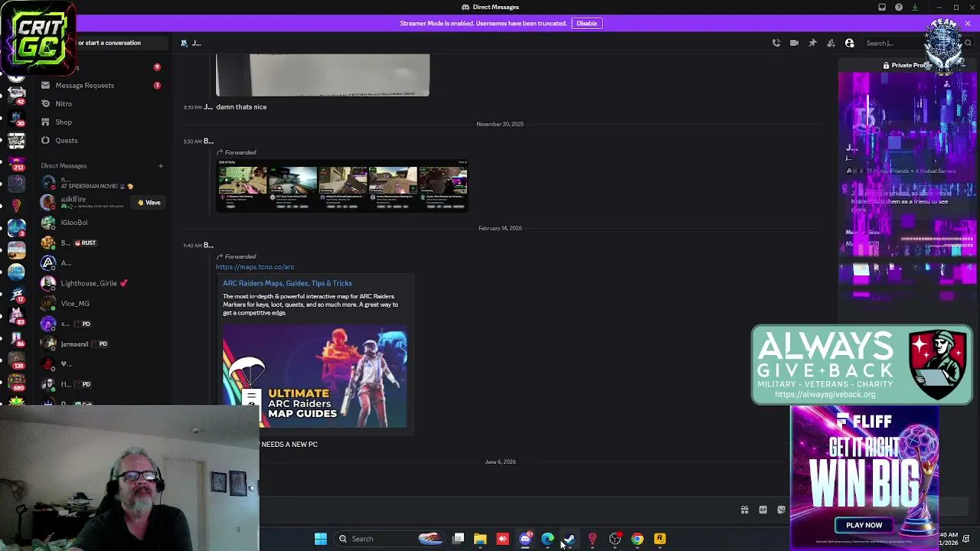This screenshot has height=551, width=980.
Task: Select the message text 'damn thats nice'
Action: 241,107
